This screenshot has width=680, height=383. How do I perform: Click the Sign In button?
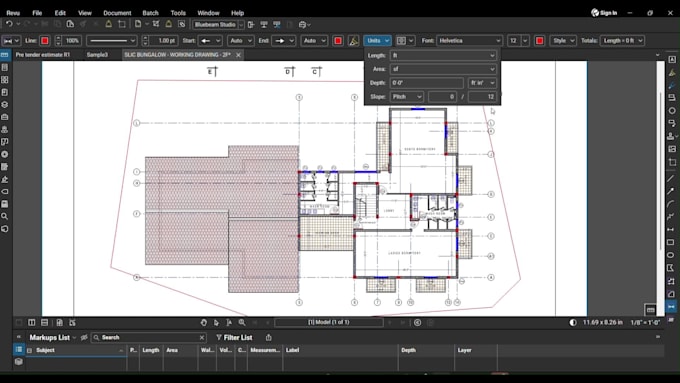pos(604,13)
